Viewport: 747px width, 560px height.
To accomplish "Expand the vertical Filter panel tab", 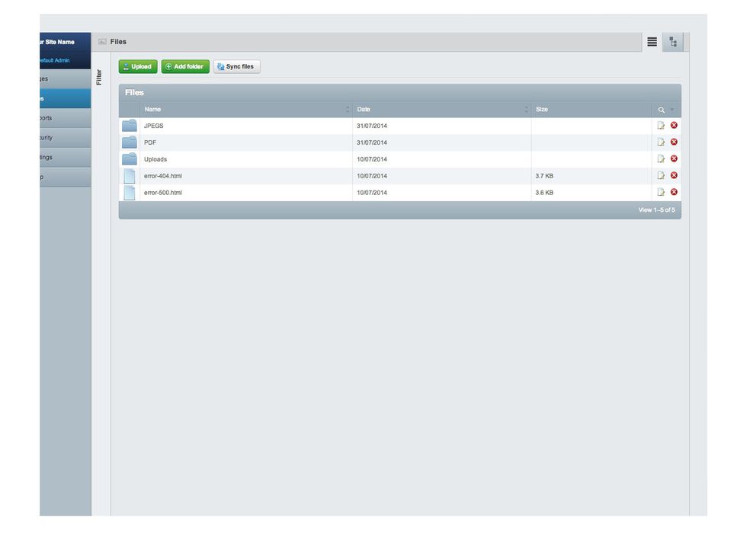I will pos(99,77).
